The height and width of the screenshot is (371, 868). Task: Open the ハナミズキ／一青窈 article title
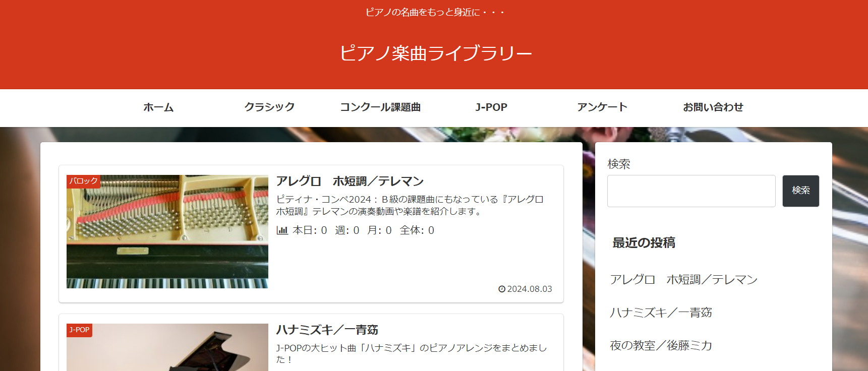click(327, 330)
